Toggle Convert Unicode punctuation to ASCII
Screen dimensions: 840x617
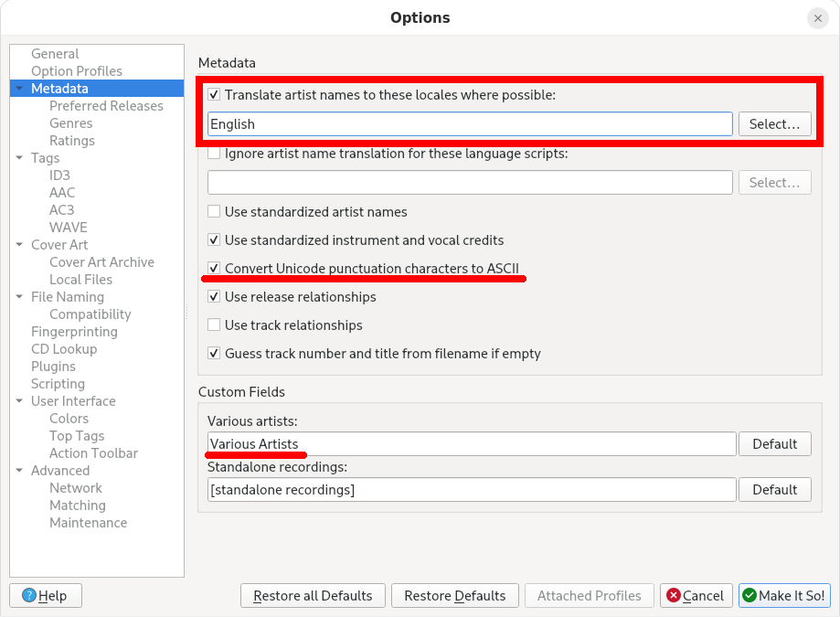(x=214, y=269)
